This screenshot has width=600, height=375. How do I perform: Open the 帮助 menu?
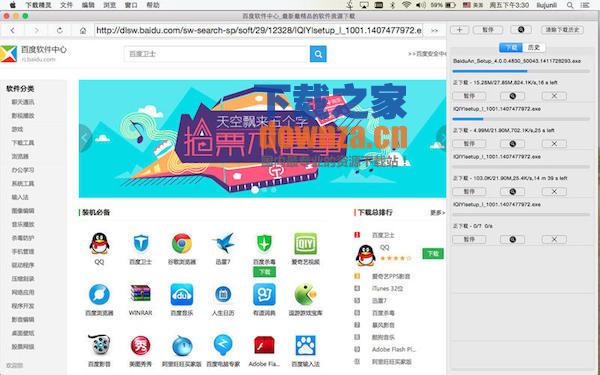(153, 5)
